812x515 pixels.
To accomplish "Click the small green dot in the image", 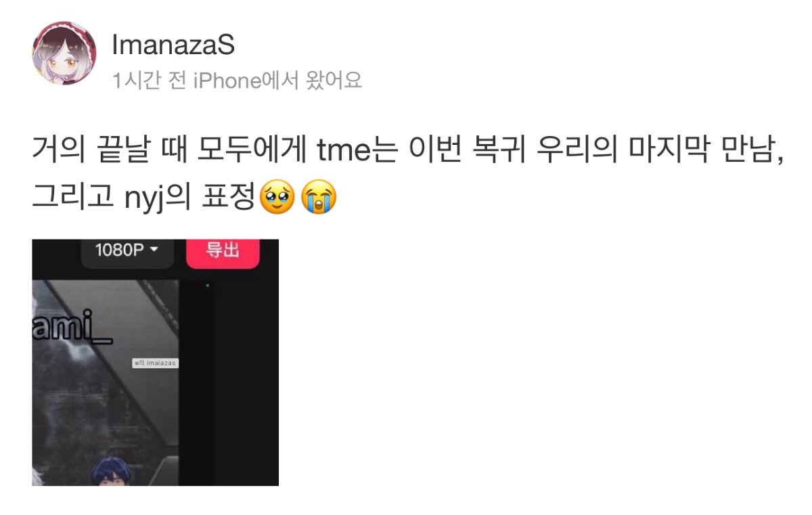I will point(207,286).
